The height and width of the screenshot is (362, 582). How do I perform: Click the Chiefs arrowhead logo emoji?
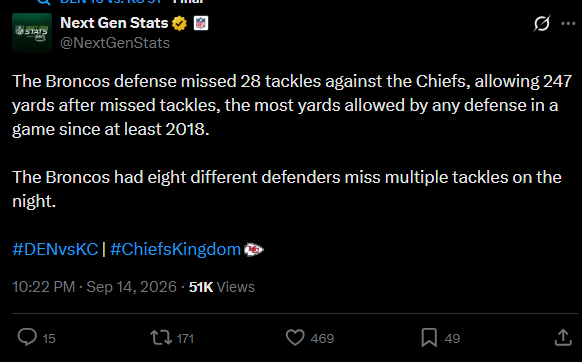[254, 250]
